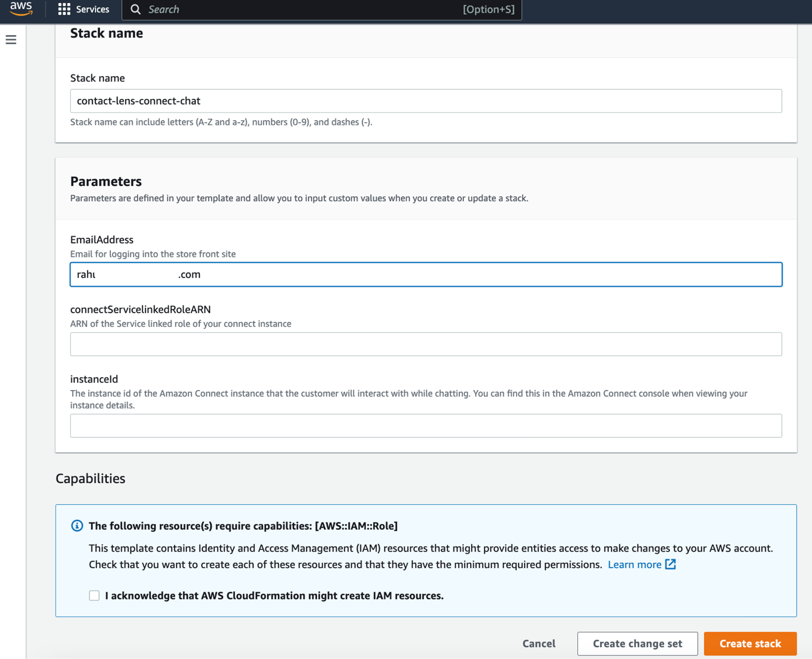Click 'ARN of the Service linked role' description
Image resolution: width=812 pixels, height=659 pixels.
pos(181,324)
